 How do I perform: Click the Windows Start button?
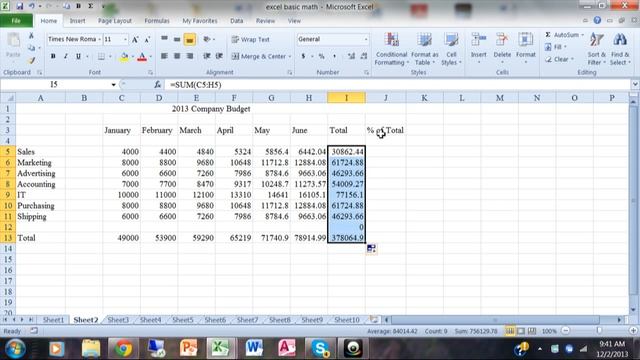pyautogui.click(x=15, y=348)
